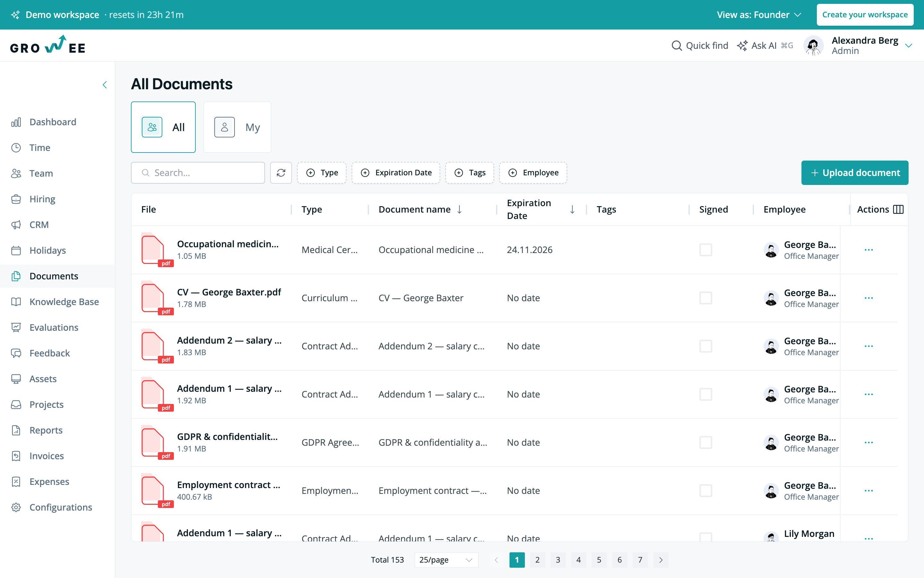Sort by Expiration Date using its arrow icon

click(x=572, y=209)
